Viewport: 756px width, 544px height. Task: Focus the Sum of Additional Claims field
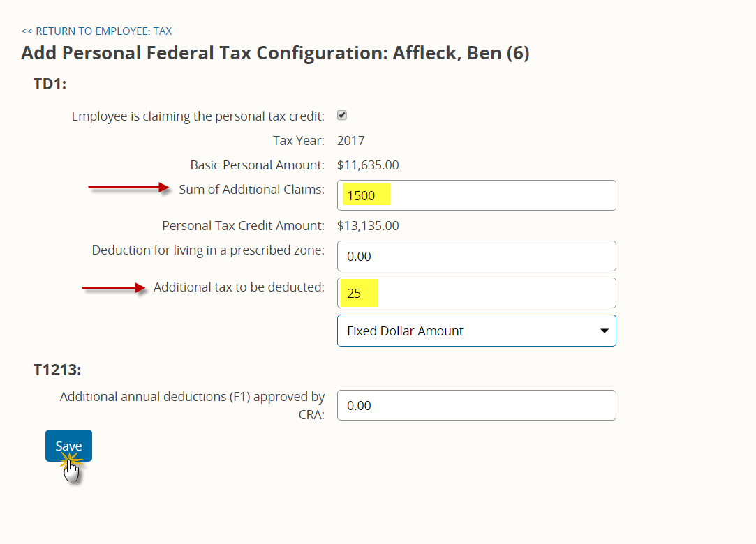click(476, 195)
